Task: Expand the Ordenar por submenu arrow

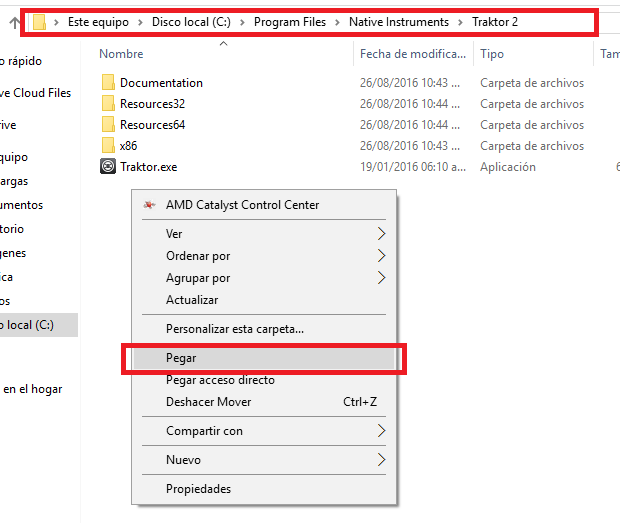Action: 381,256
